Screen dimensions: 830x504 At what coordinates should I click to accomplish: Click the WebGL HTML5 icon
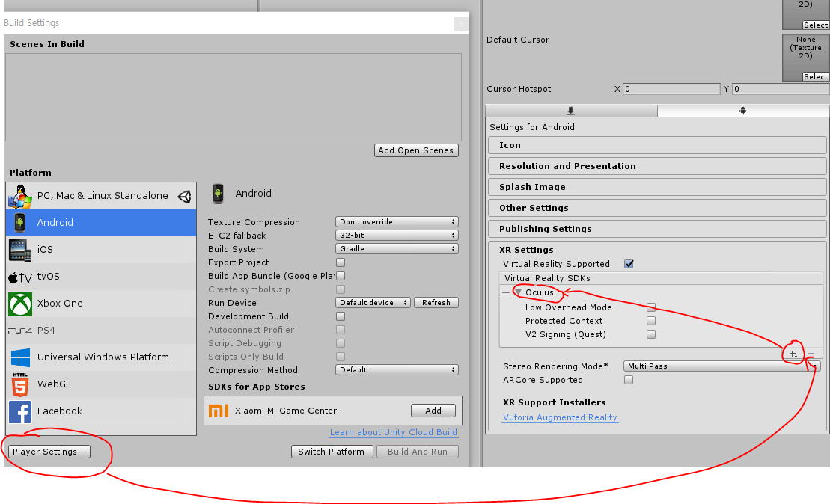(20, 384)
